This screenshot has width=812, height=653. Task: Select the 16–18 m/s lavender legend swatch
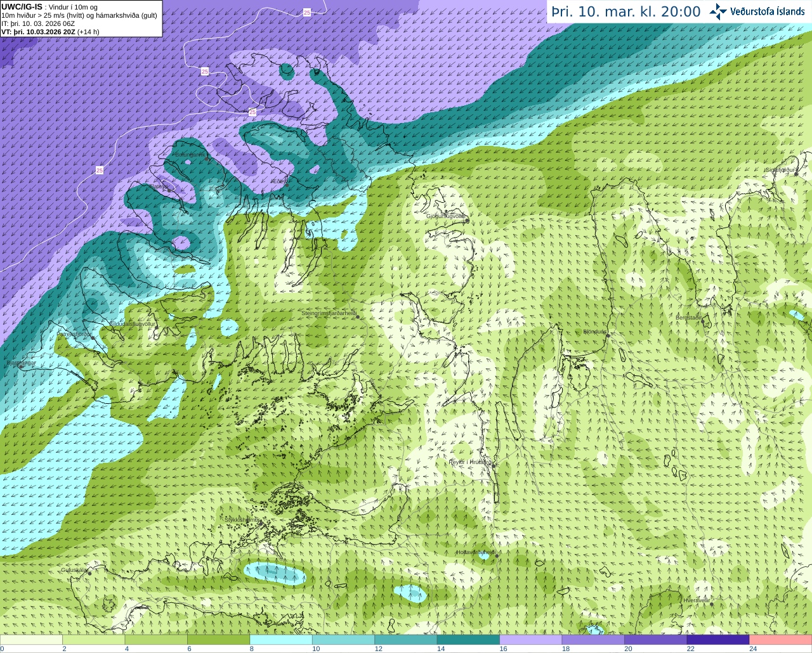[531, 640]
